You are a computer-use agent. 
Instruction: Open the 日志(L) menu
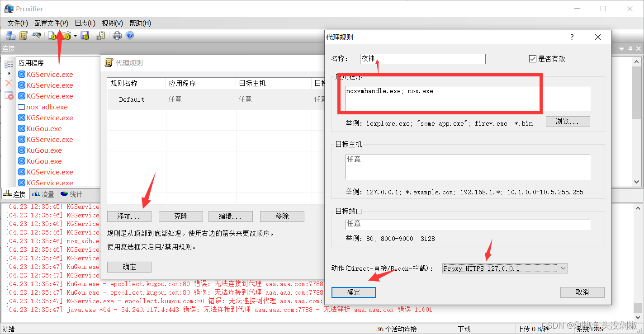tap(85, 23)
